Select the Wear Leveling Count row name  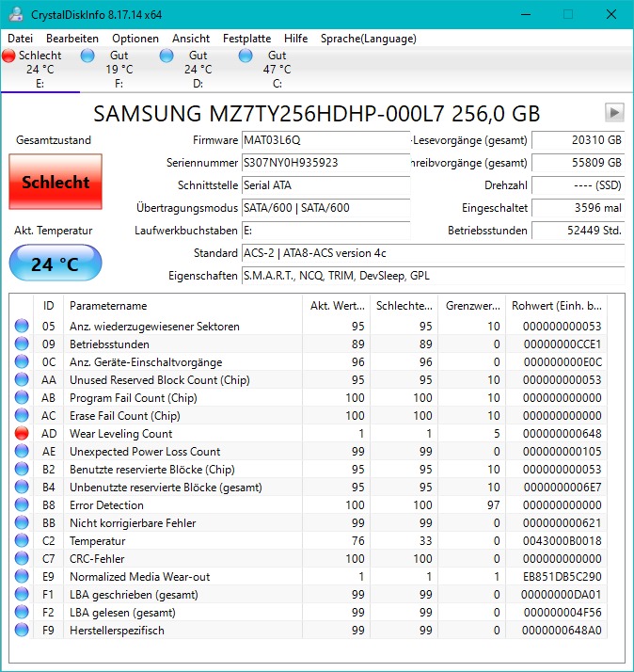(120, 434)
